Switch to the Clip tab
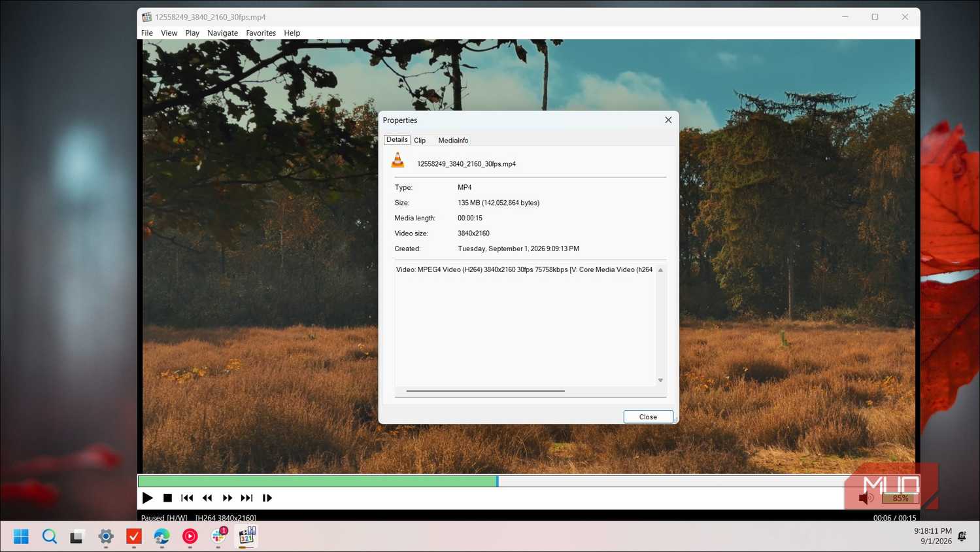 (x=420, y=141)
